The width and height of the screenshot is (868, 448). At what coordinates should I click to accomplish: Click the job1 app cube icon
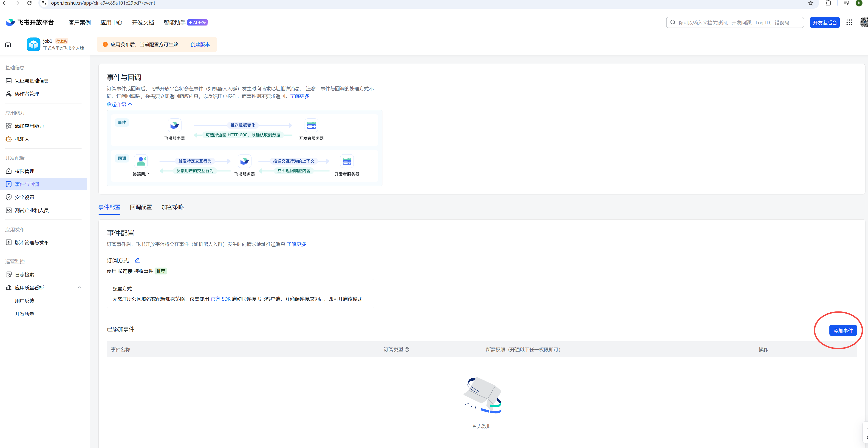pyautogui.click(x=33, y=45)
